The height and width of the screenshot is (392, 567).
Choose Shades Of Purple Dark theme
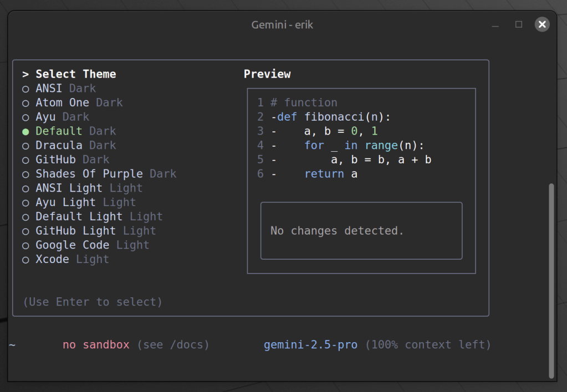(x=25, y=174)
